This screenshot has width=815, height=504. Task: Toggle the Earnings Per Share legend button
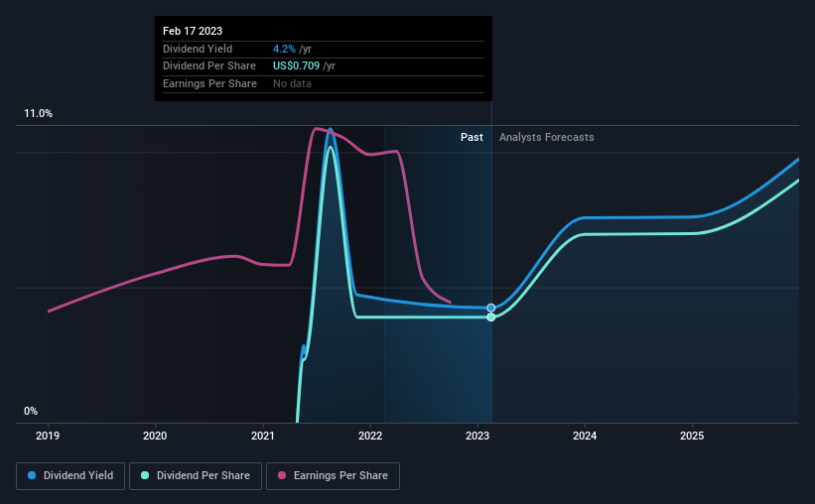[x=333, y=476]
